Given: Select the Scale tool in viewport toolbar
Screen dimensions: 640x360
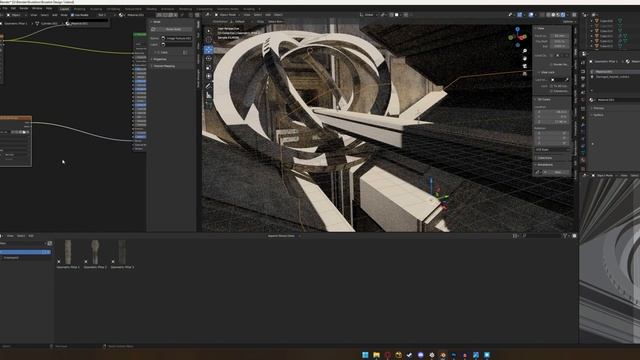Looking at the screenshot, I should point(209,67).
